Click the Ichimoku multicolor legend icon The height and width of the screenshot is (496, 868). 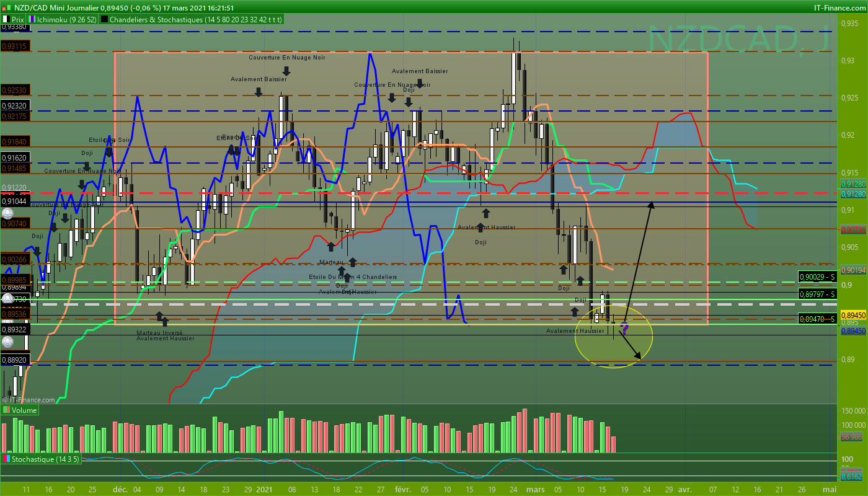pyautogui.click(x=32, y=19)
